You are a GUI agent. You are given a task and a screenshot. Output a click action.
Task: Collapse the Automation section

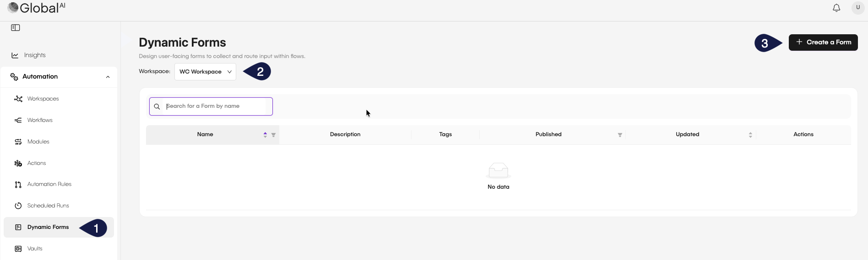tap(108, 77)
